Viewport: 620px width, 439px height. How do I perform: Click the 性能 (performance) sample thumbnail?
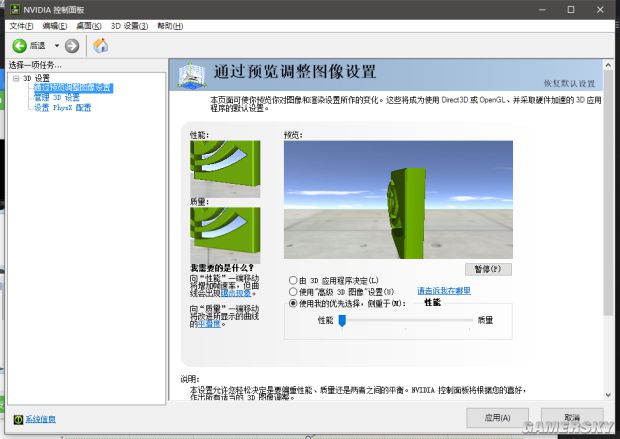point(225,167)
